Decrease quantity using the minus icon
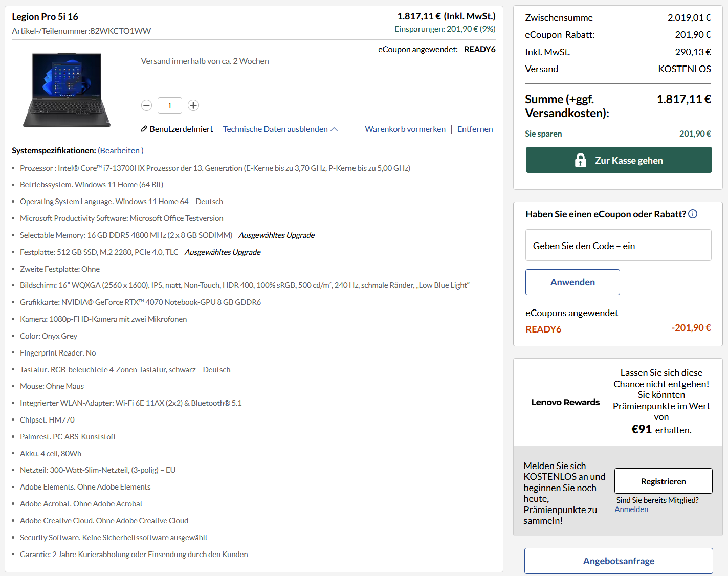728x576 pixels. pyautogui.click(x=146, y=105)
